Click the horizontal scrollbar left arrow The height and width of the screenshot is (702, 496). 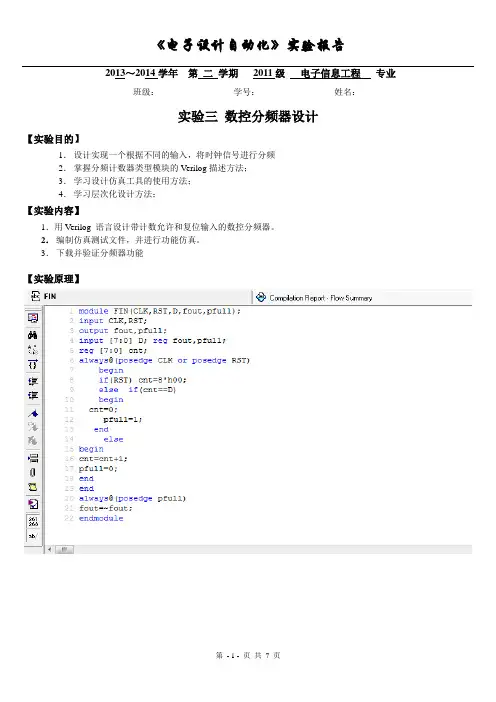(x=49, y=549)
